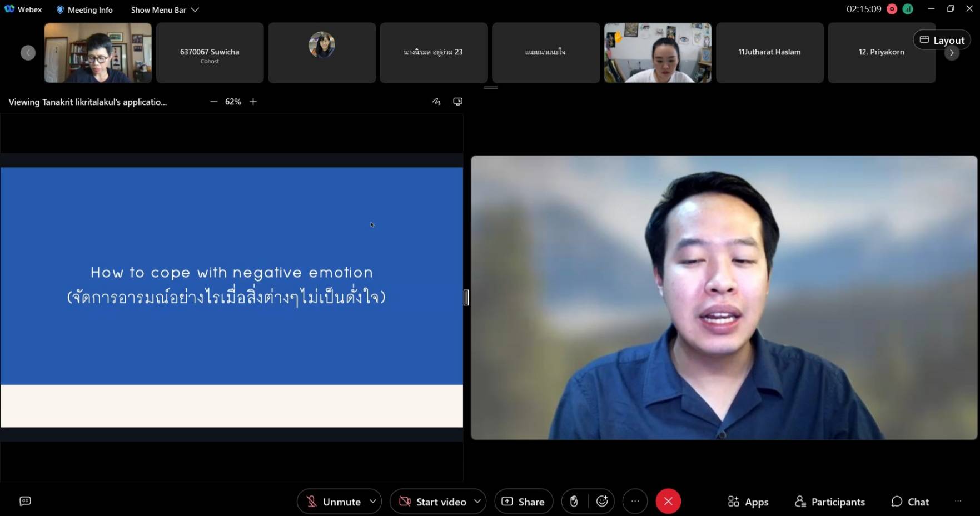
Task: Click the red leave meeting button
Action: (668, 502)
